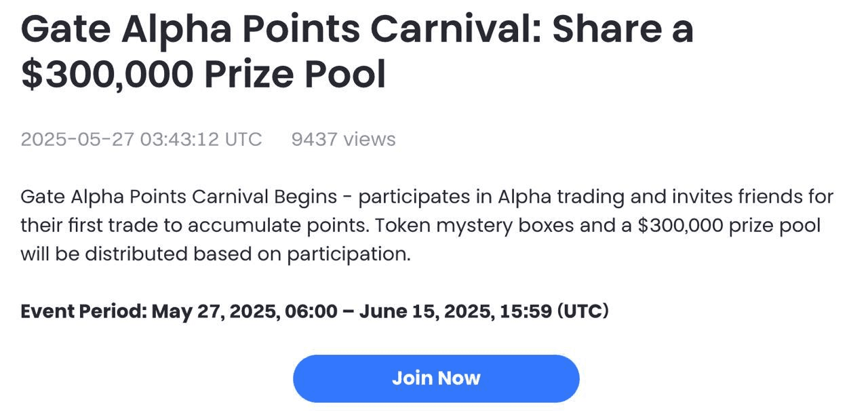
Task: Select the 'June 15, 2025, 15:59' end date
Action: click(x=455, y=311)
